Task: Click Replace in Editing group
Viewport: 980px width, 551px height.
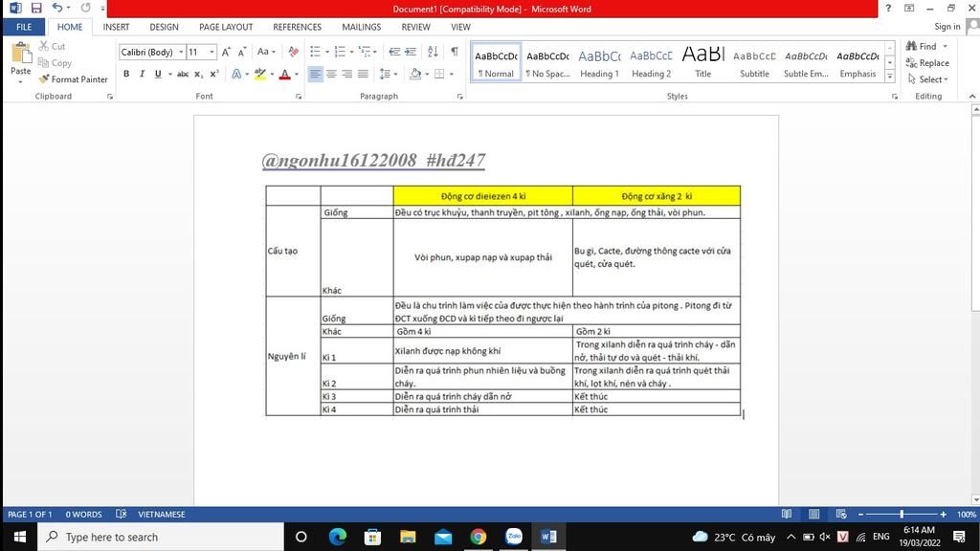Action: (x=927, y=63)
